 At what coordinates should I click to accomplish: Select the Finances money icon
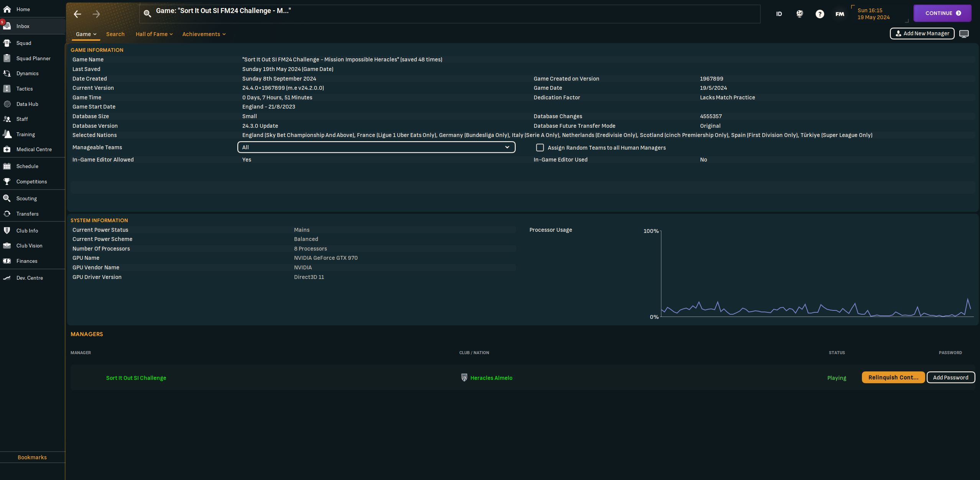click(x=7, y=261)
